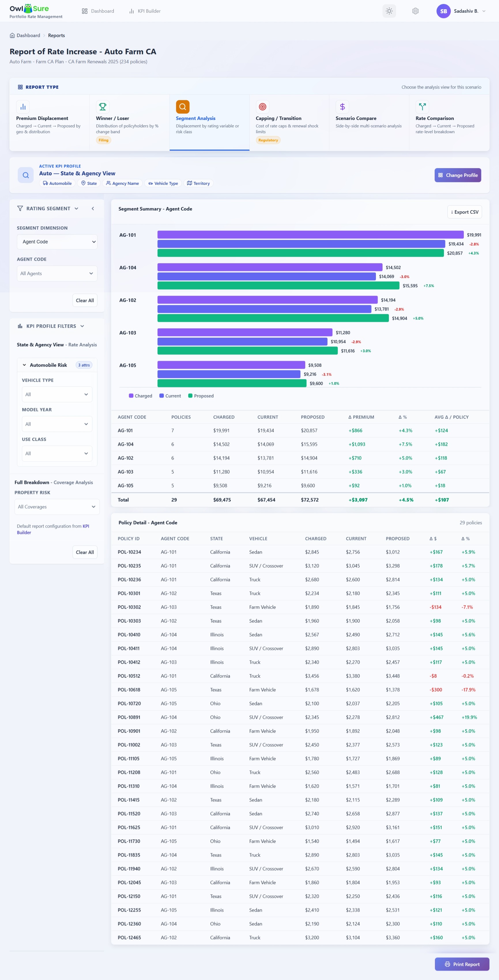Click the KPI Builder bar-chart icon
499x980 pixels.
(x=131, y=11)
